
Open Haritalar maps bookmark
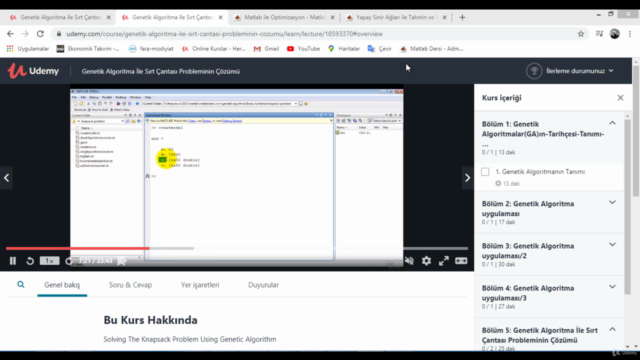click(x=344, y=49)
